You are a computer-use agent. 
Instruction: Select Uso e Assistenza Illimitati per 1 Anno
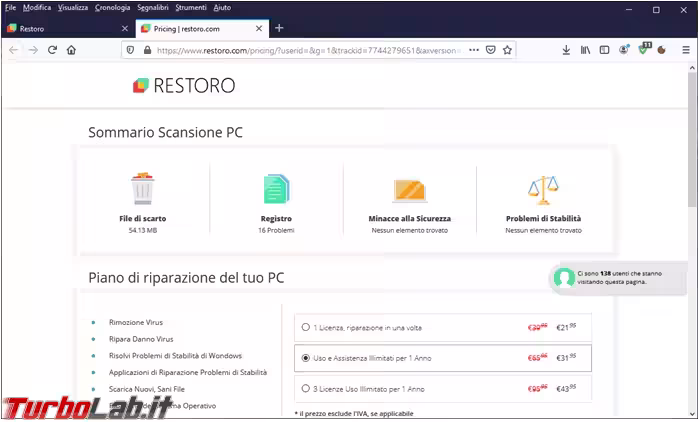coord(305,357)
